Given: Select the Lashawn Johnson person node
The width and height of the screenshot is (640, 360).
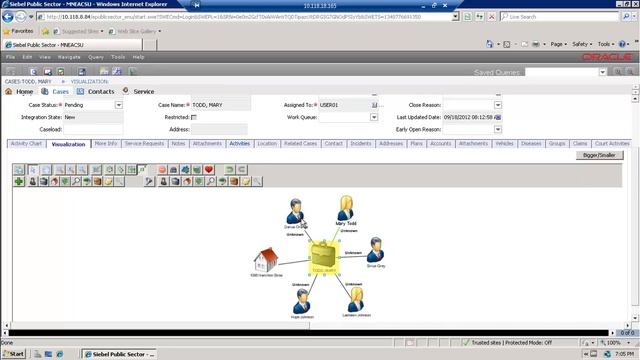Looking at the screenshot, I should coord(356,300).
